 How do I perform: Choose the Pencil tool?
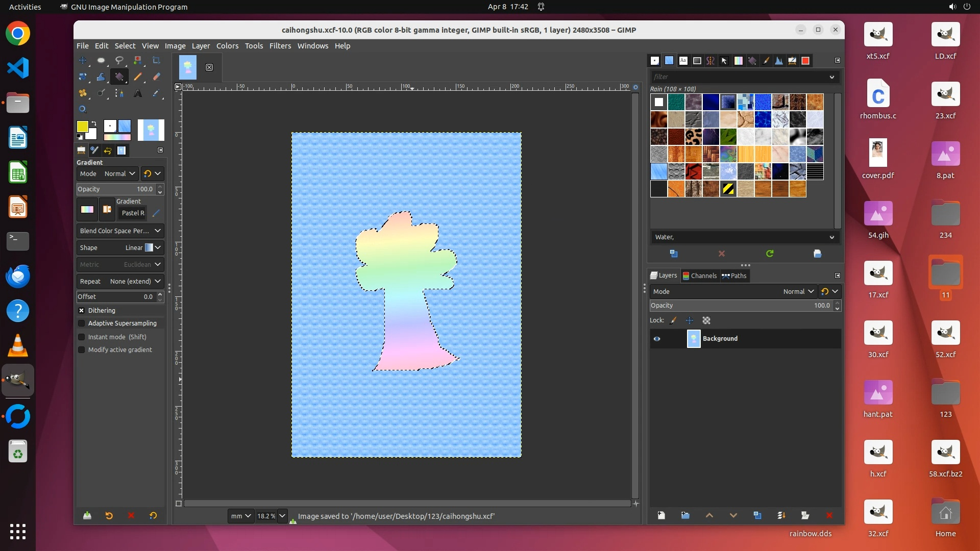click(138, 77)
